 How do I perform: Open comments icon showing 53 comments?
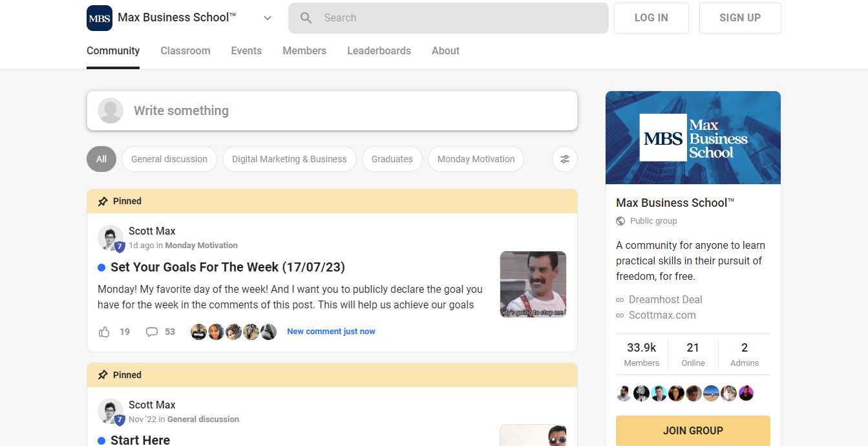[152, 332]
